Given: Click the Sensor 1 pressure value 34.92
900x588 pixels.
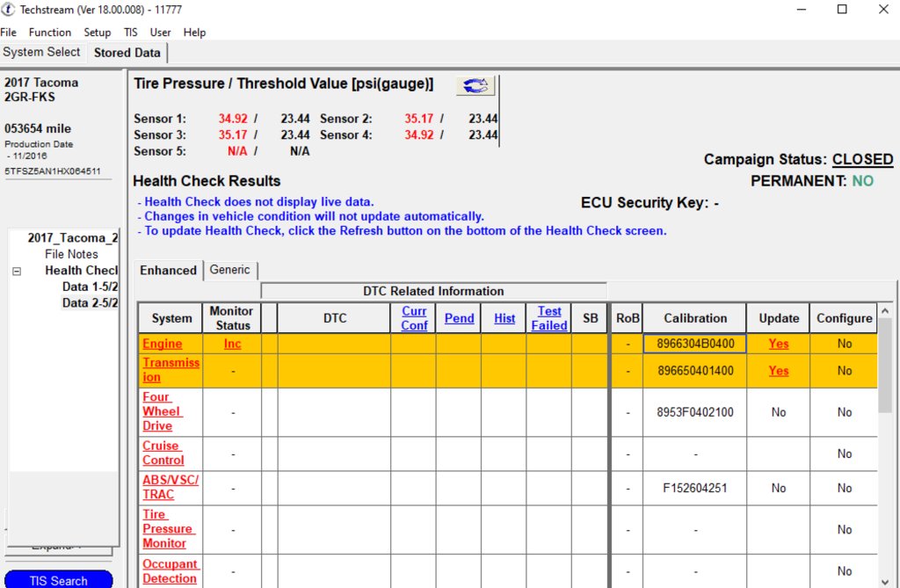Looking at the screenshot, I should [232, 119].
